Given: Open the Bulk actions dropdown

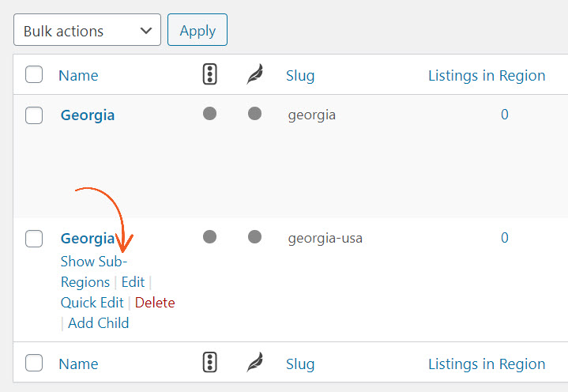Looking at the screenshot, I should (88, 30).
